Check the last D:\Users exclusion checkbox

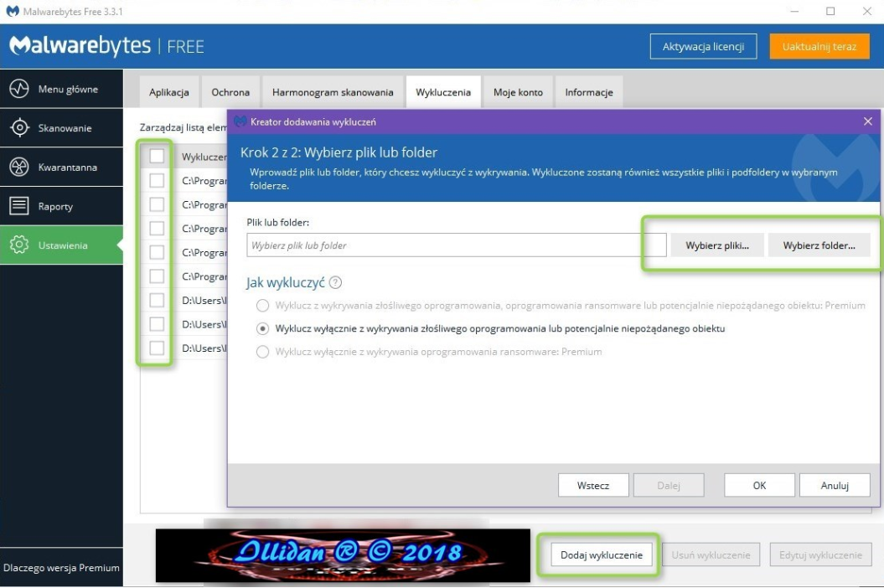[x=157, y=348]
